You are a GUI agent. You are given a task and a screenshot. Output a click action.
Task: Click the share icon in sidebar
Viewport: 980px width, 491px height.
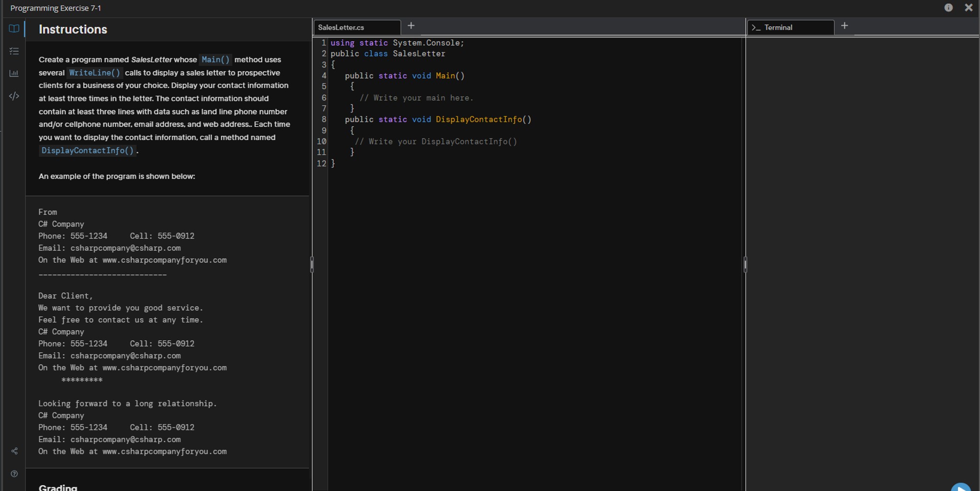pyautogui.click(x=14, y=451)
